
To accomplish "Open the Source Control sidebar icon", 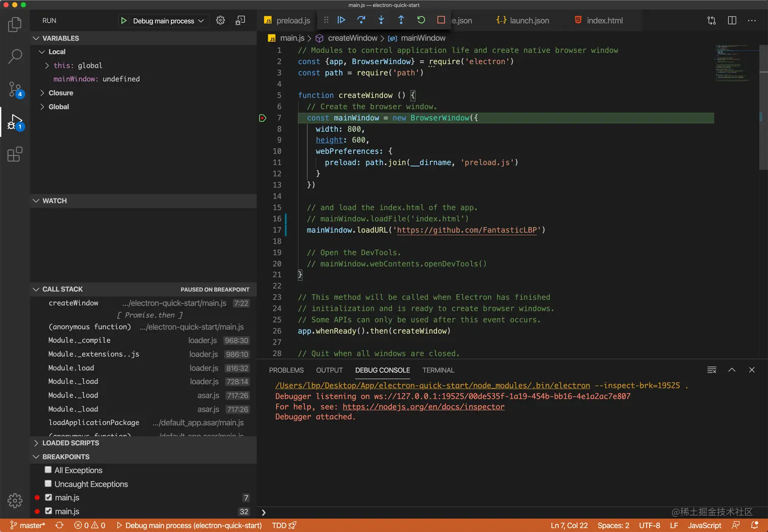I will pyautogui.click(x=15, y=89).
